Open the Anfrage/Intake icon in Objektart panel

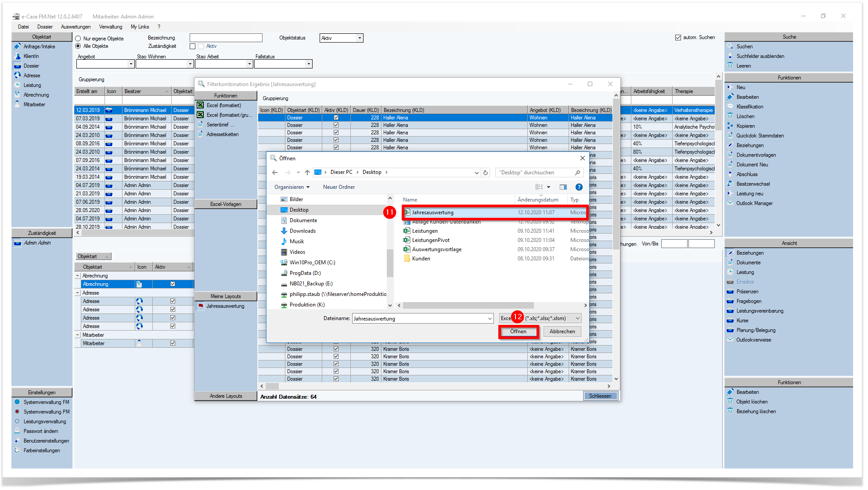pyautogui.click(x=17, y=46)
